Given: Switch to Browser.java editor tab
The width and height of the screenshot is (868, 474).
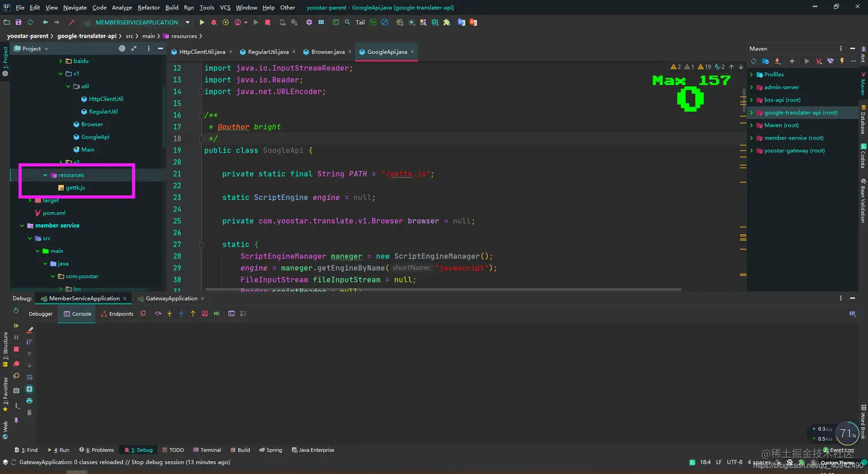Looking at the screenshot, I should (328, 52).
